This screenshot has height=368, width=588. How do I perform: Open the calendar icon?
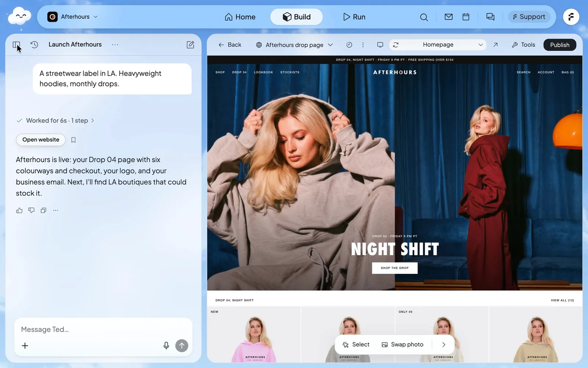coord(466,17)
